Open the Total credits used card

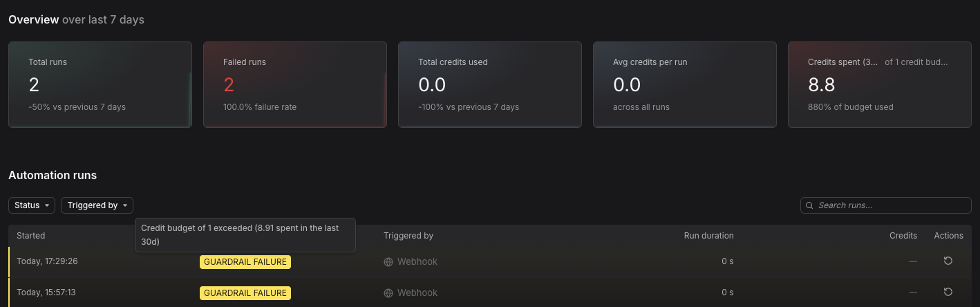[490, 84]
